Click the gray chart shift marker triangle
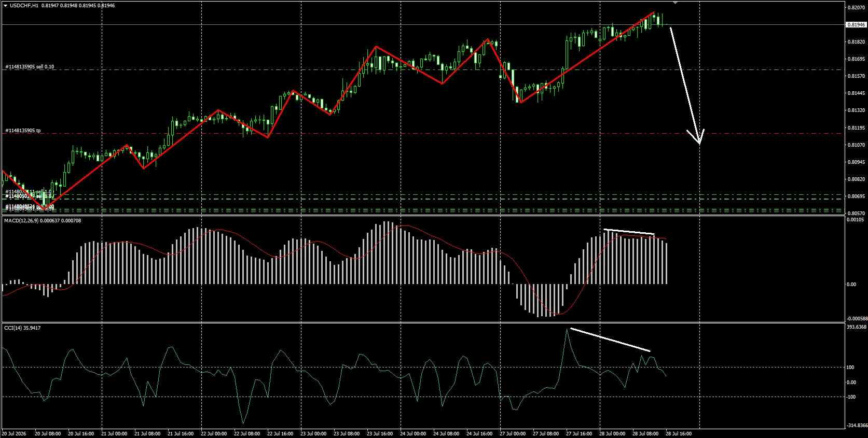 675,3
